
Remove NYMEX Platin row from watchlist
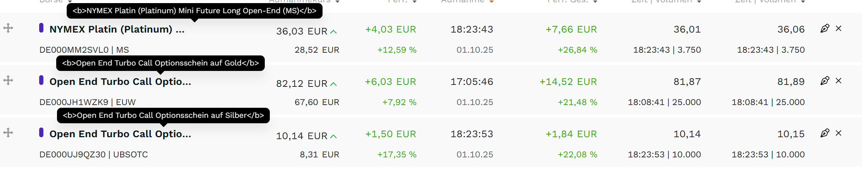point(839,28)
